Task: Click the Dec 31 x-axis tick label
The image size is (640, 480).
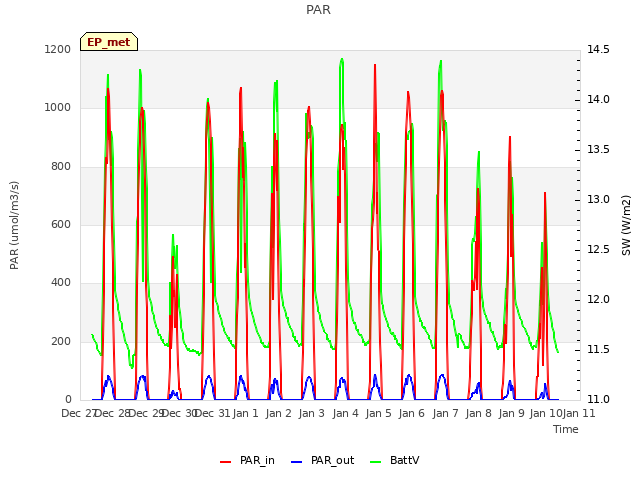Action: point(212,413)
